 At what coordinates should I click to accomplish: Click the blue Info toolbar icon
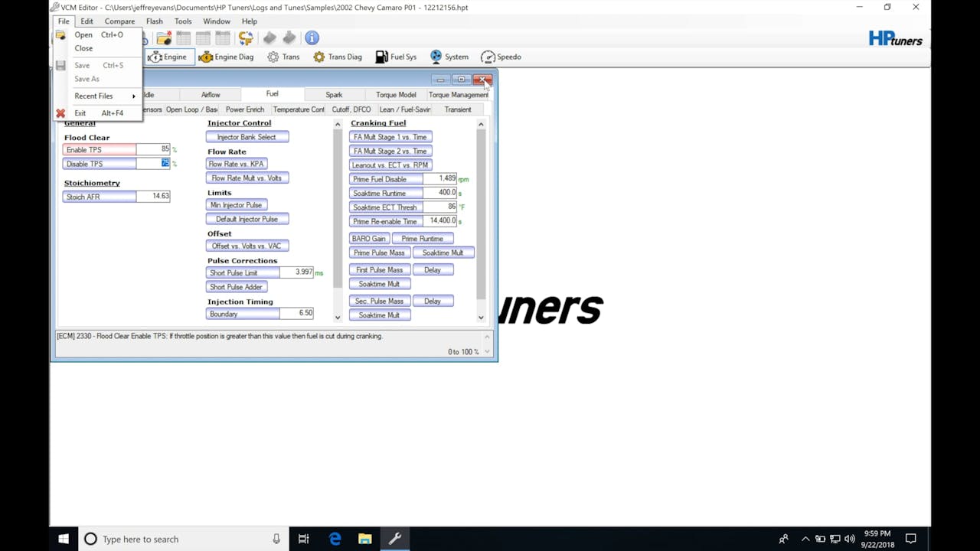pos(311,37)
